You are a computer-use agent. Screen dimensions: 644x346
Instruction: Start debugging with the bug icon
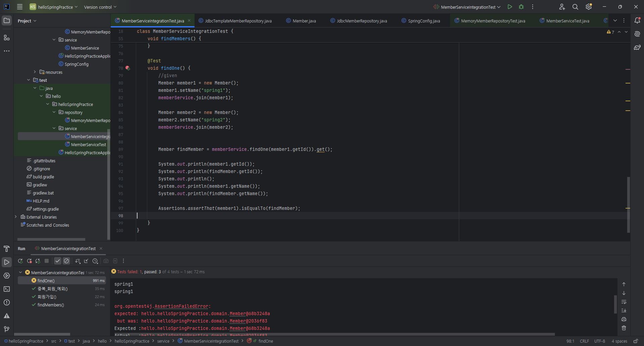[521, 7]
